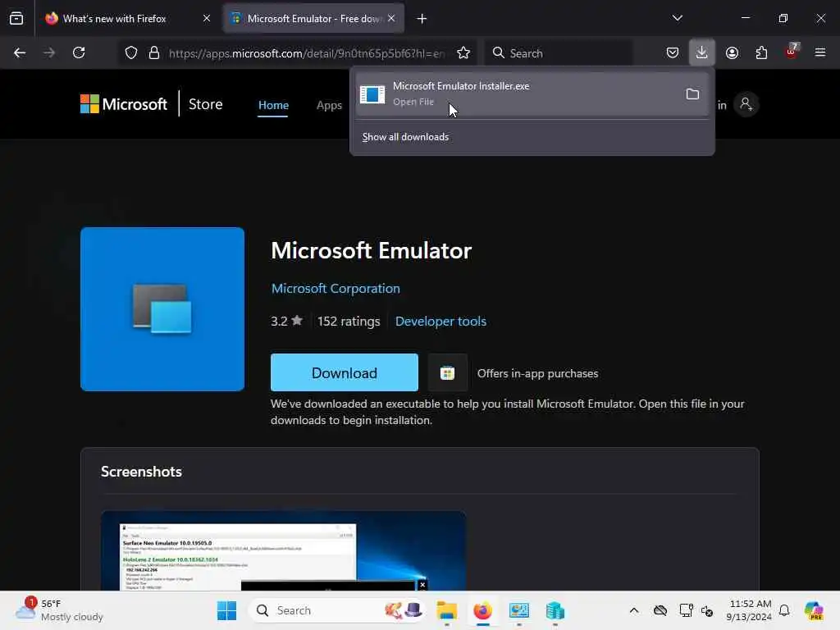The width and height of the screenshot is (840, 630).
Task: Click the display/network tray icon
Action: 685,610
